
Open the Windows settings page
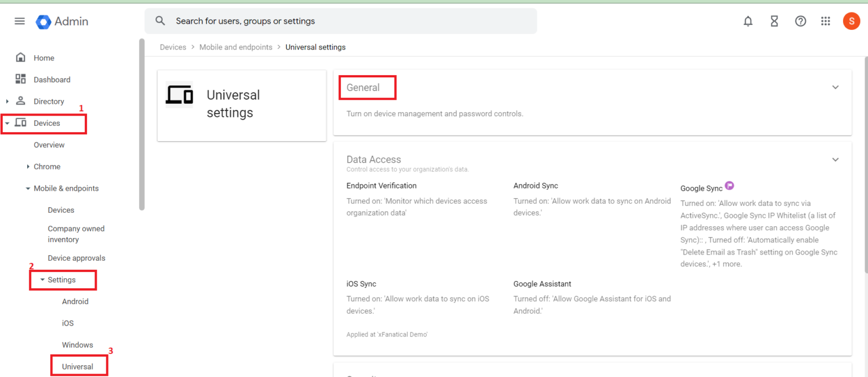(77, 344)
